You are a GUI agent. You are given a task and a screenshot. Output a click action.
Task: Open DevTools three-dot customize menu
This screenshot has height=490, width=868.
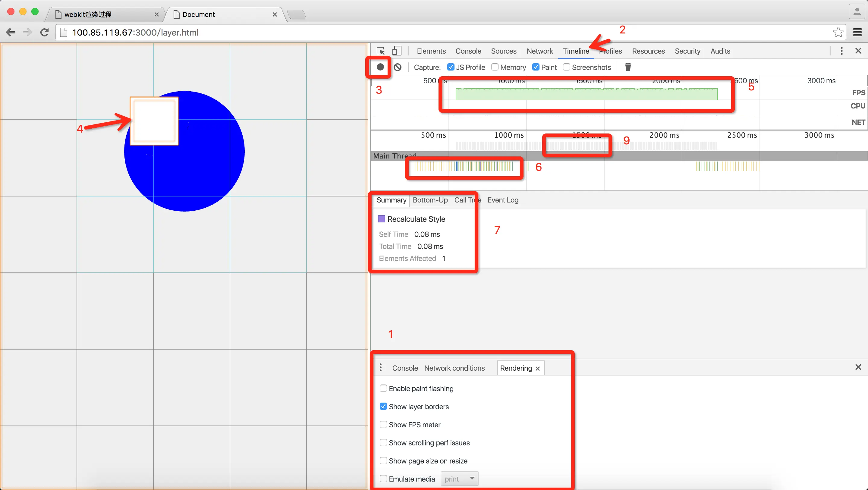(x=841, y=51)
